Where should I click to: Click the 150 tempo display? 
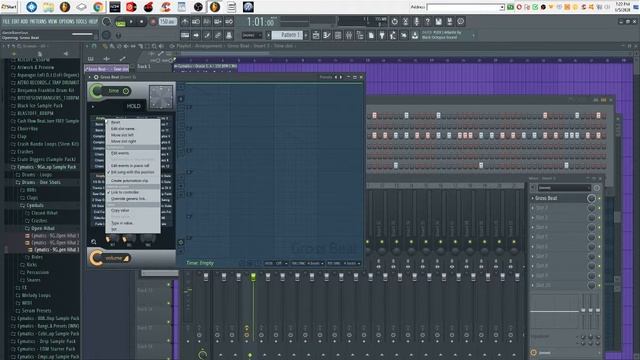pyautogui.click(x=167, y=22)
